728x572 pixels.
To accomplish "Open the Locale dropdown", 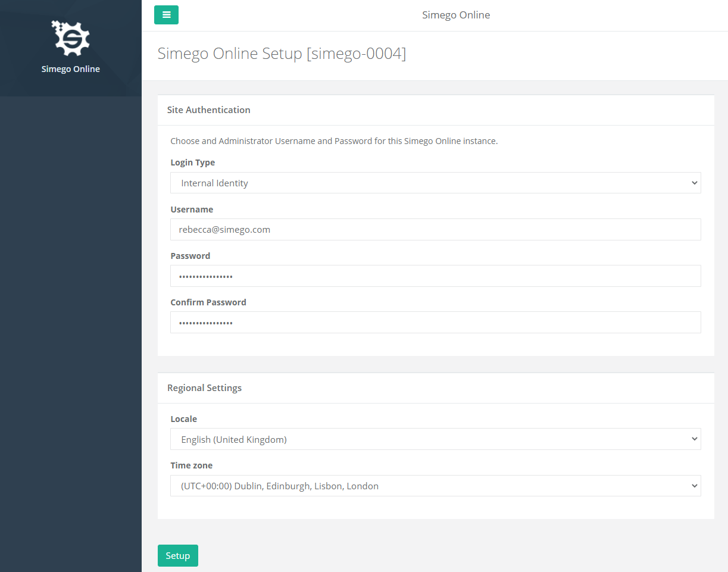I will [435, 439].
